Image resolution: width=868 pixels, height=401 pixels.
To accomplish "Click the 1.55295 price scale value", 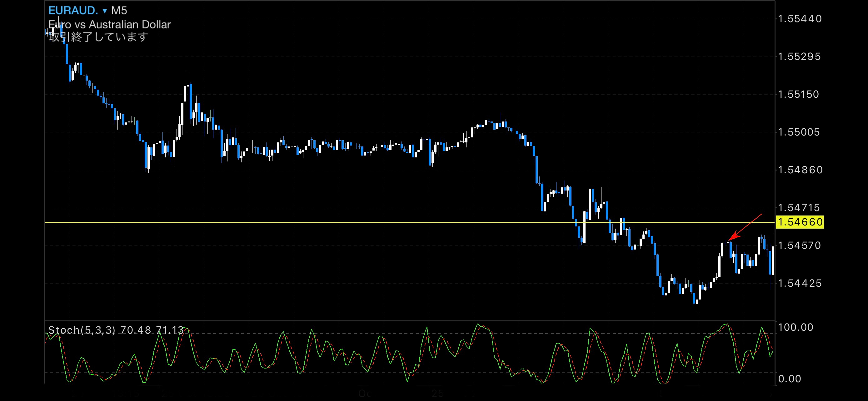I will [799, 57].
